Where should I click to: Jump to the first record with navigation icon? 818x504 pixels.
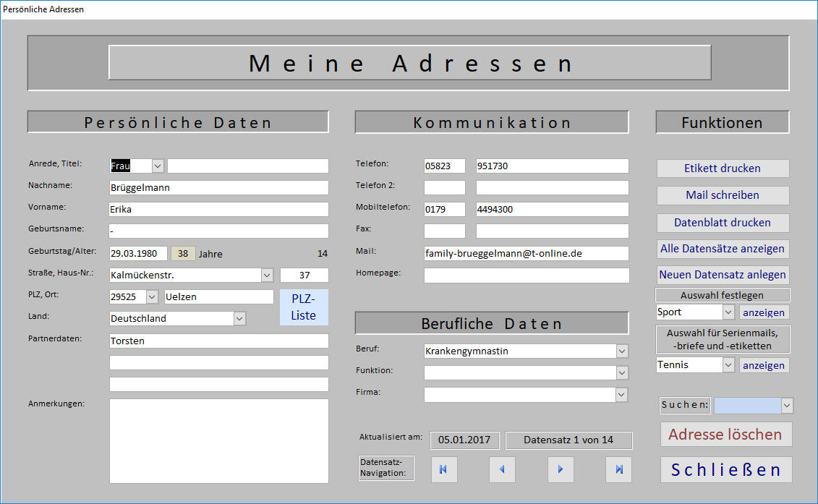click(444, 469)
